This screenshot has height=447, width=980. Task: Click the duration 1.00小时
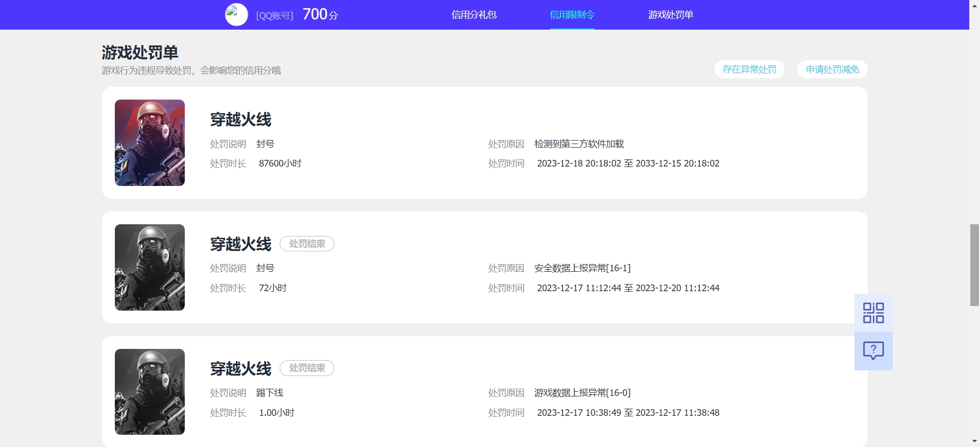(x=277, y=413)
